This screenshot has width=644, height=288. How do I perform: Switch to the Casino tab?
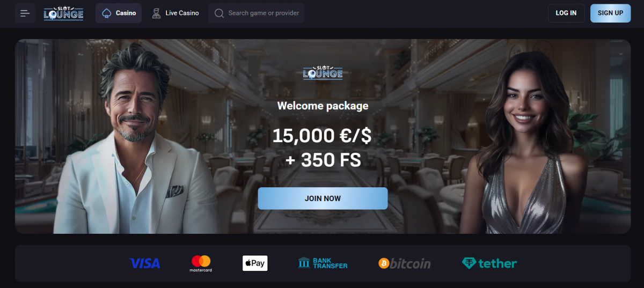(119, 13)
